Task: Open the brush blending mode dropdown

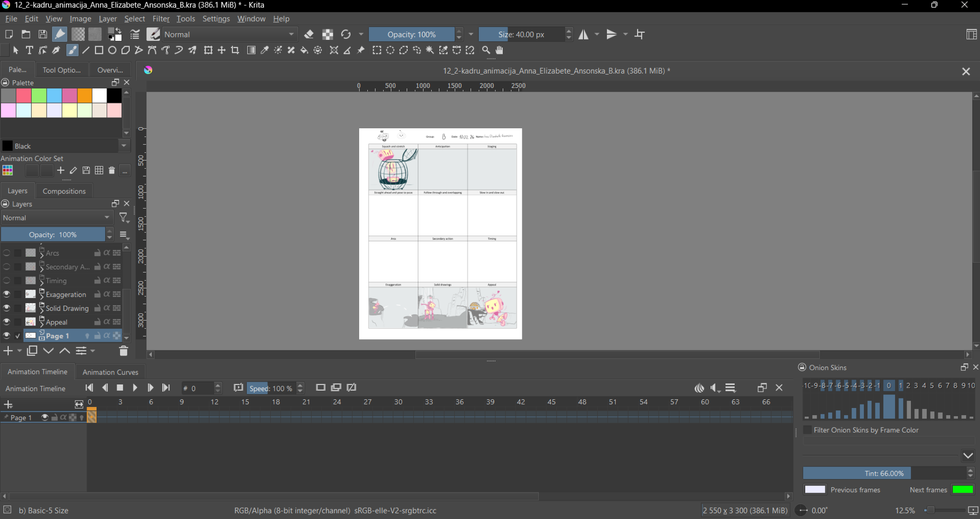Action: tap(229, 35)
